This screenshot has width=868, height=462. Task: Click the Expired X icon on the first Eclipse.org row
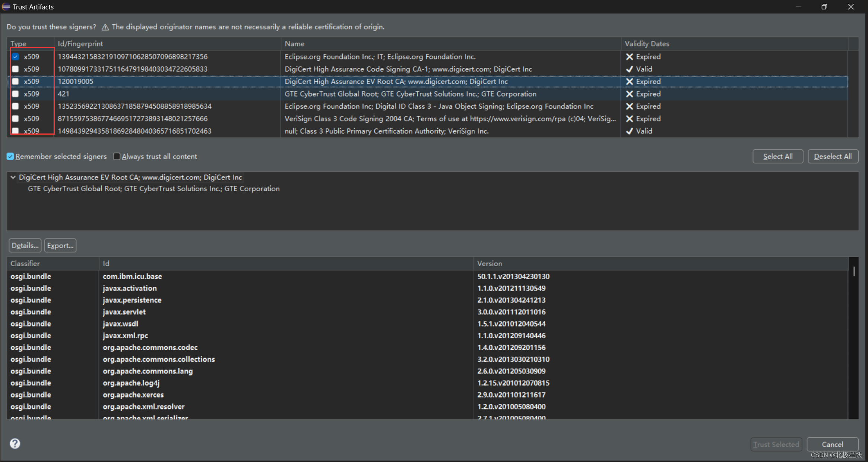pos(629,57)
